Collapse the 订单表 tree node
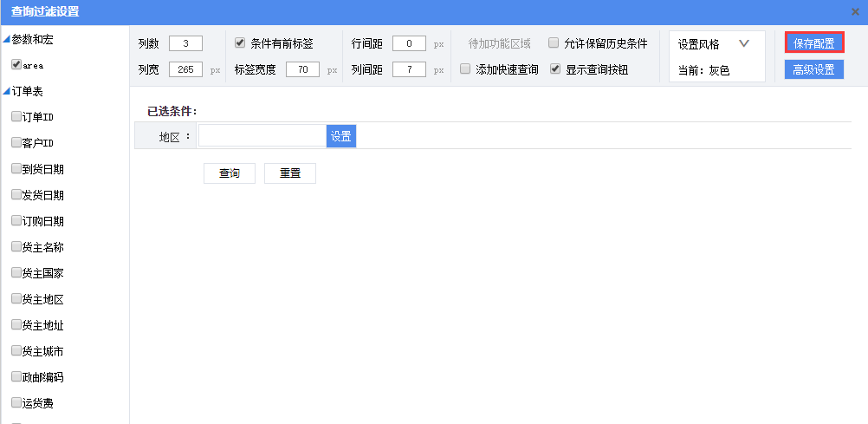Image resolution: width=868 pixels, height=424 pixels. click(7, 90)
